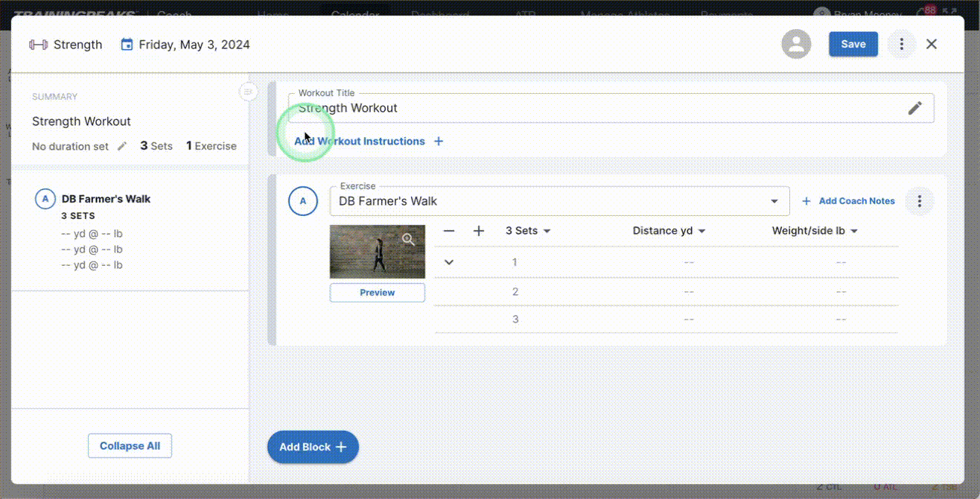
Task: Expand set 1 row with the chevron
Action: coord(449,262)
